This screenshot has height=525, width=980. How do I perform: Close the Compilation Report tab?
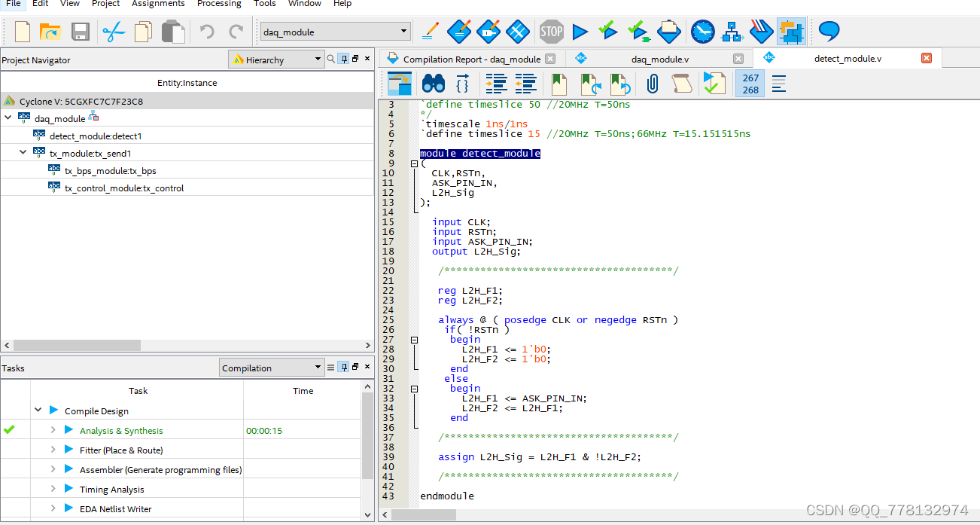click(x=550, y=59)
